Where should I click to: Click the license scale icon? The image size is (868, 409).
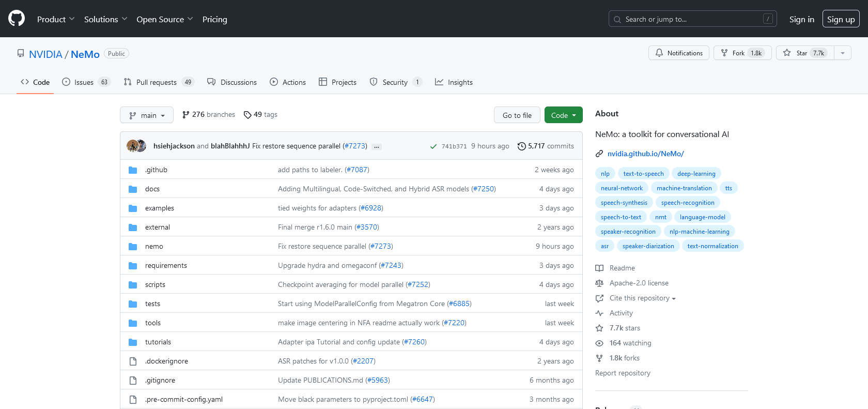599,283
